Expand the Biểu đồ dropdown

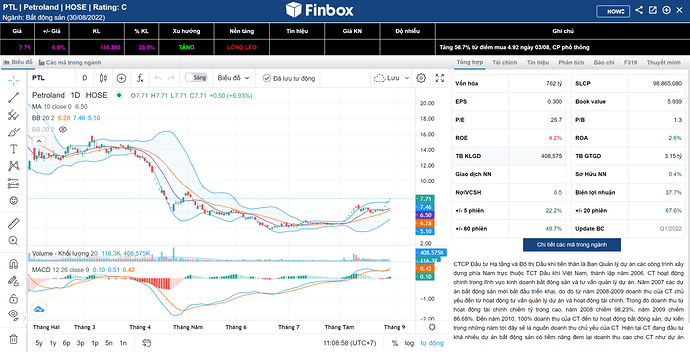(x=233, y=78)
